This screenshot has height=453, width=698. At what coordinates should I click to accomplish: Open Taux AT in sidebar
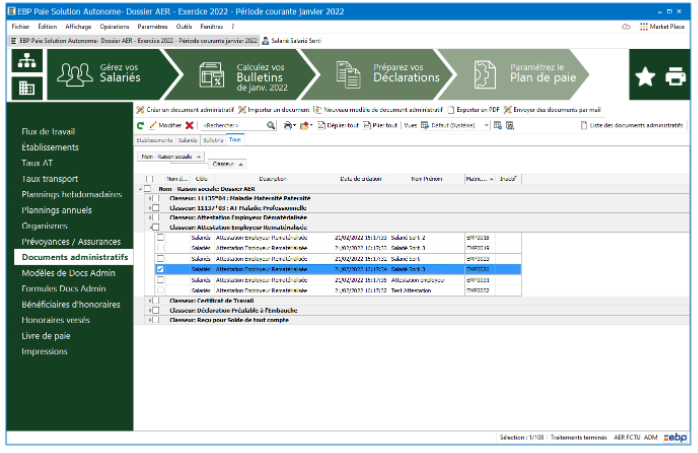click(37, 163)
